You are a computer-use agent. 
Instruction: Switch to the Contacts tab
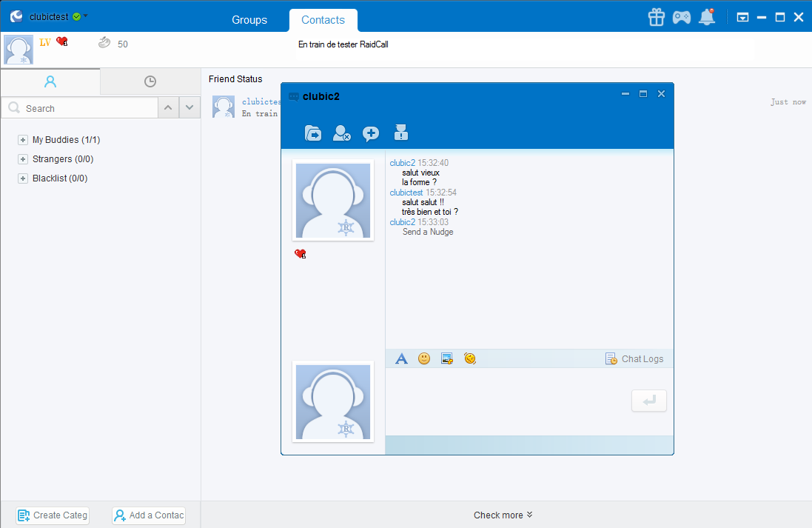(323, 20)
